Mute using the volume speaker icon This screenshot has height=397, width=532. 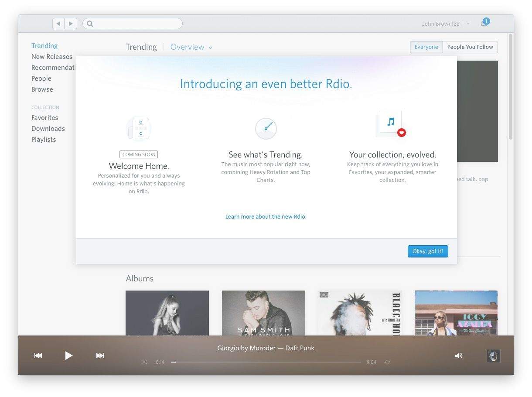coord(459,356)
